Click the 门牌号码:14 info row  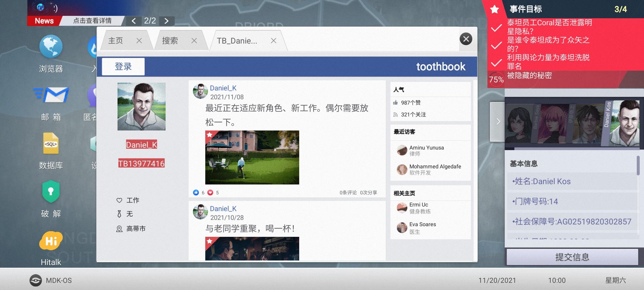click(x=572, y=201)
